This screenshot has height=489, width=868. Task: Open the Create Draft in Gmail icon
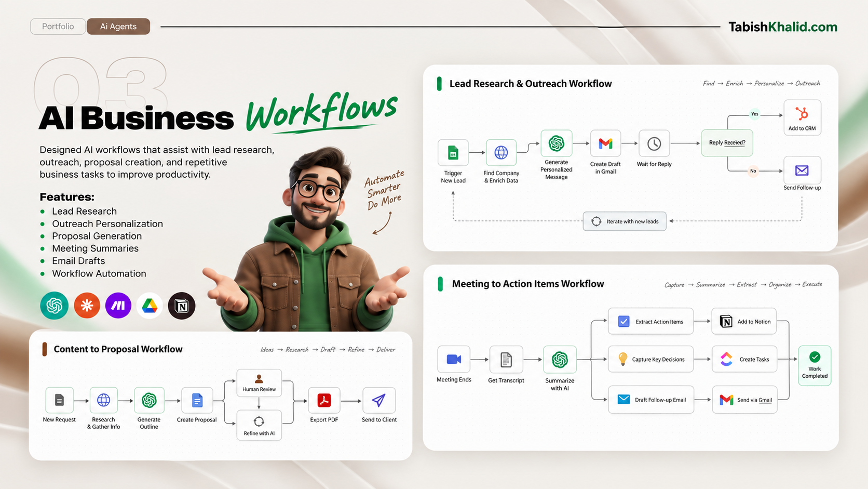click(x=605, y=143)
